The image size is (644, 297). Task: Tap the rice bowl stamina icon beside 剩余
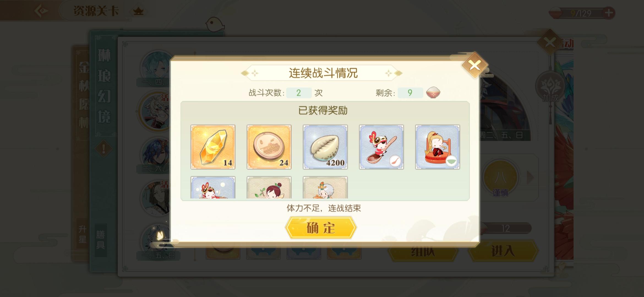[433, 93]
